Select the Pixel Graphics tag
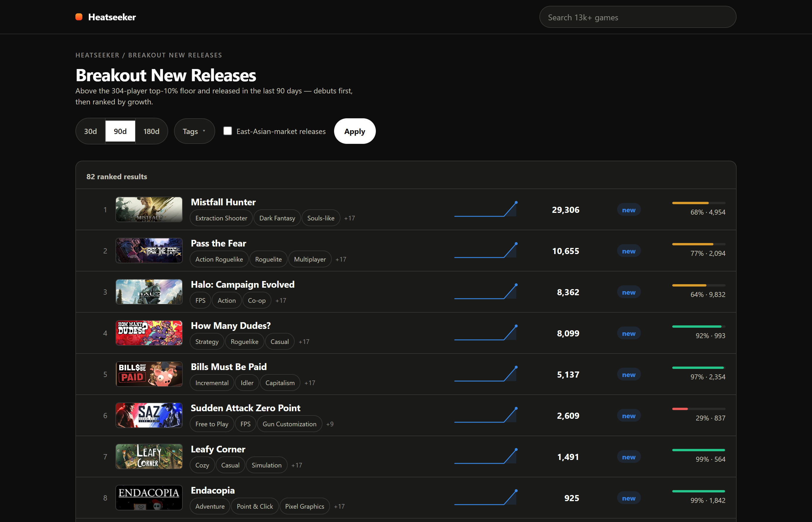 [x=304, y=506]
